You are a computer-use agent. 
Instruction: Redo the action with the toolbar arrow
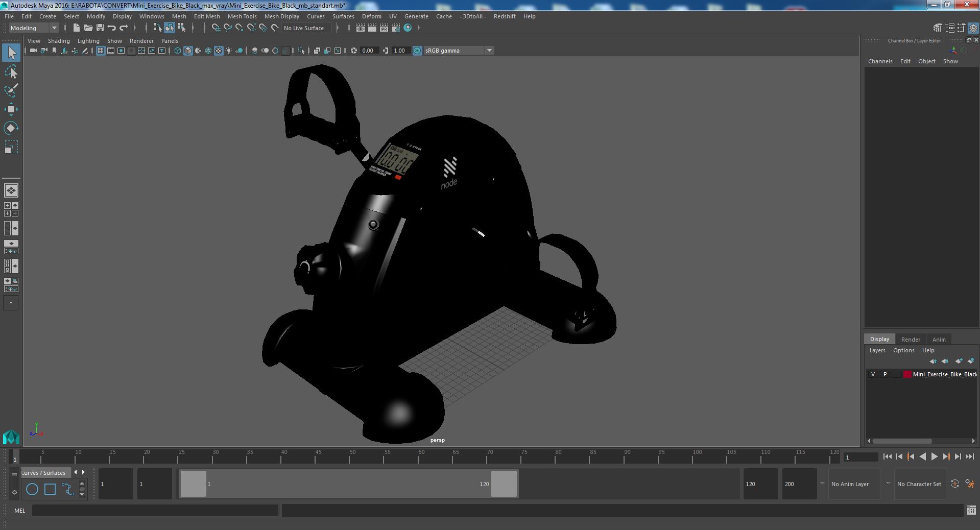pyautogui.click(x=124, y=28)
